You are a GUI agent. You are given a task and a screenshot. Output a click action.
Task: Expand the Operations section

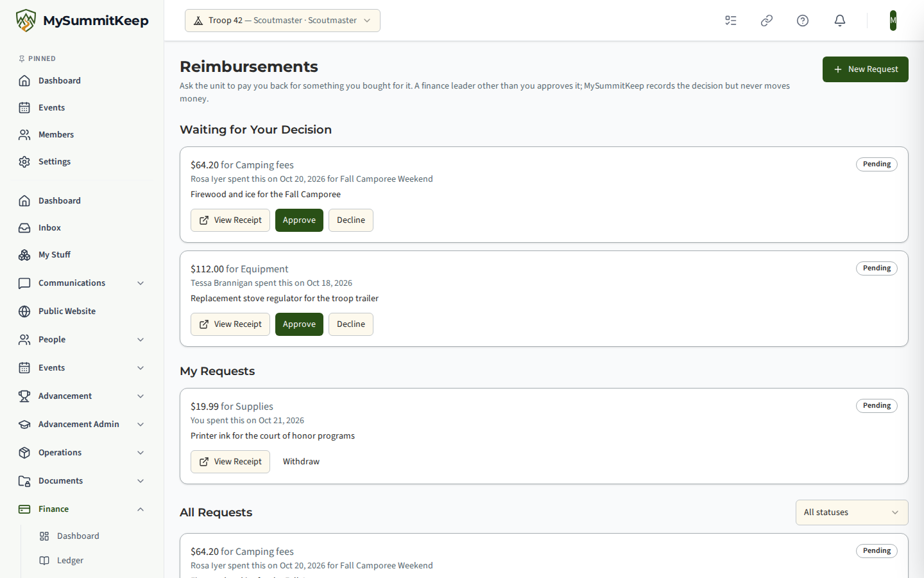point(82,453)
